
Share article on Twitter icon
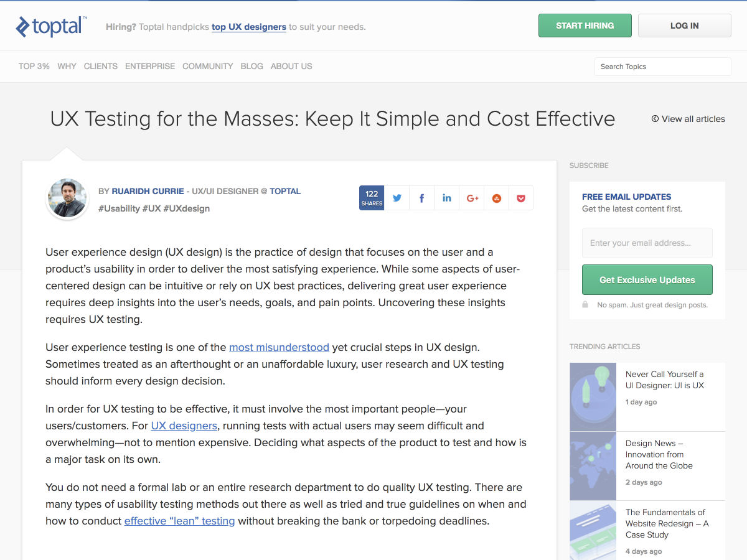coord(397,198)
